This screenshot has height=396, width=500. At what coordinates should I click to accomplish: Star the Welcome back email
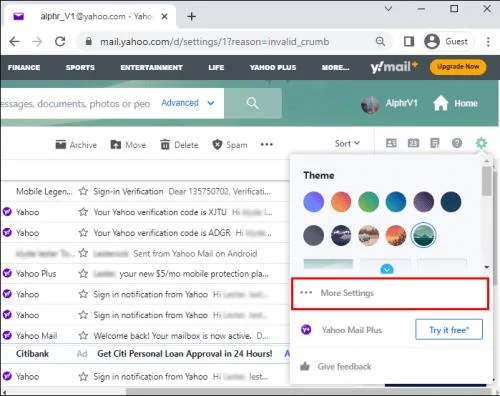pos(83,336)
